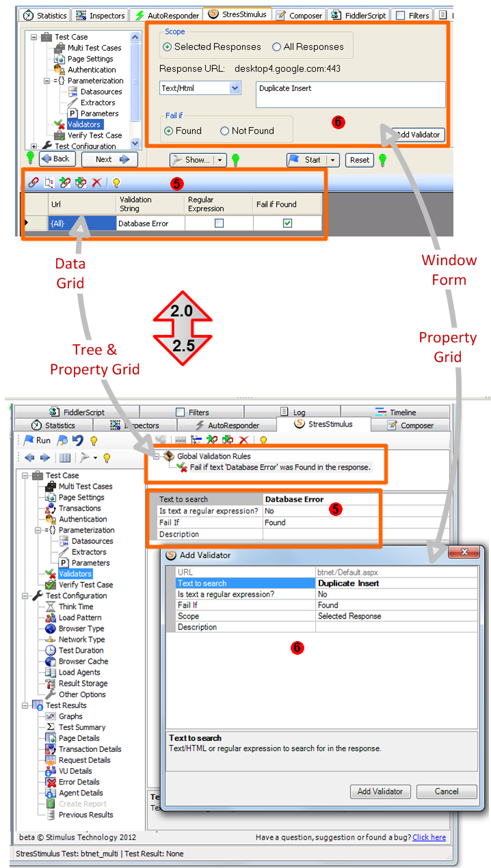
Task: Choose the Not Found radio option
Action: (x=224, y=131)
